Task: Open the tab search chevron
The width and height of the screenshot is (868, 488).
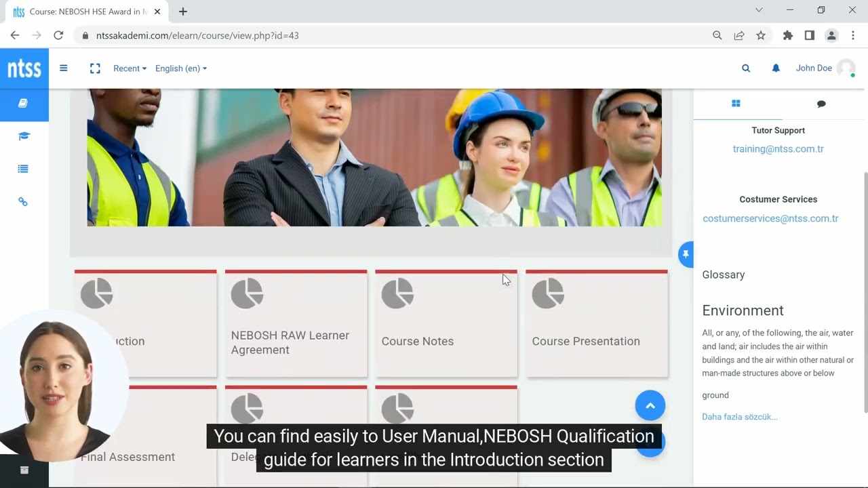Action: 759,10
